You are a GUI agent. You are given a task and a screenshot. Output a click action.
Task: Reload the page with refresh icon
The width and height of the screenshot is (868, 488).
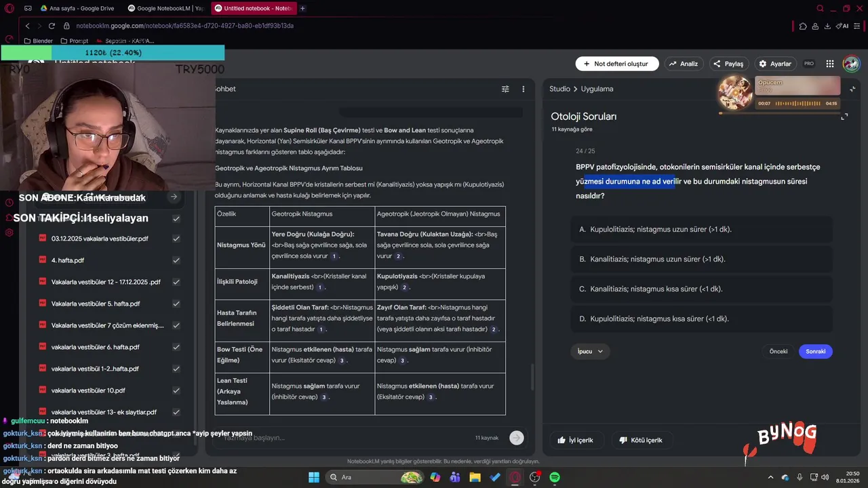[52, 26]
